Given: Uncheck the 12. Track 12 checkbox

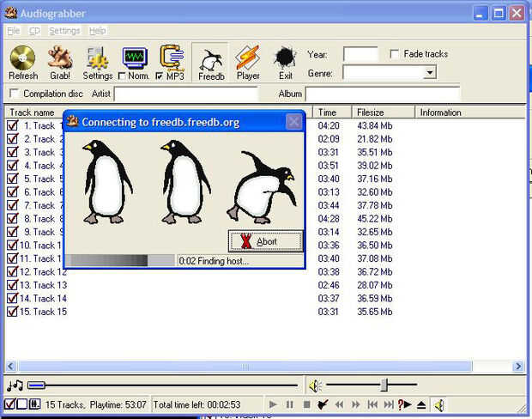Looking at the screenshot, I should [12, 271].
